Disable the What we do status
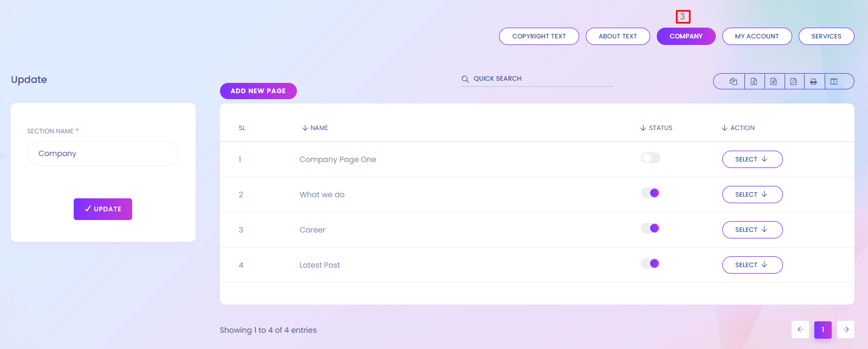This screenshot has width=868, height=349. (650, 193)
